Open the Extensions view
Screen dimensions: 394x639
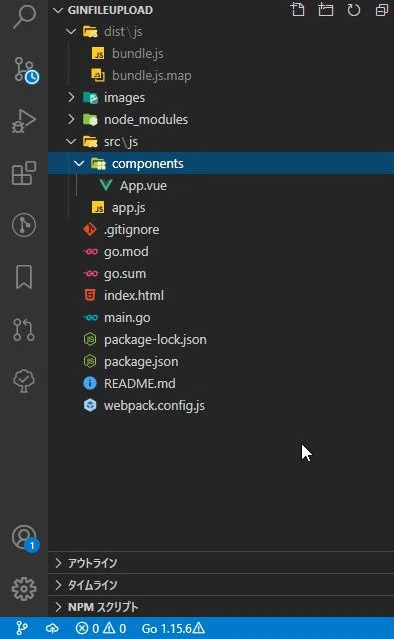[x=24, y=173]
